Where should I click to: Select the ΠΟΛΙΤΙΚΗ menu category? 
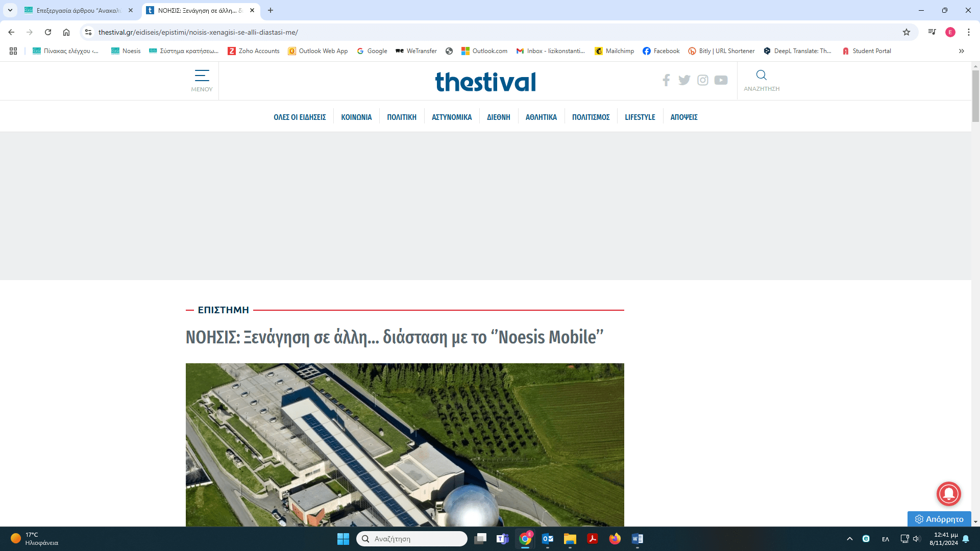[402, 117]
